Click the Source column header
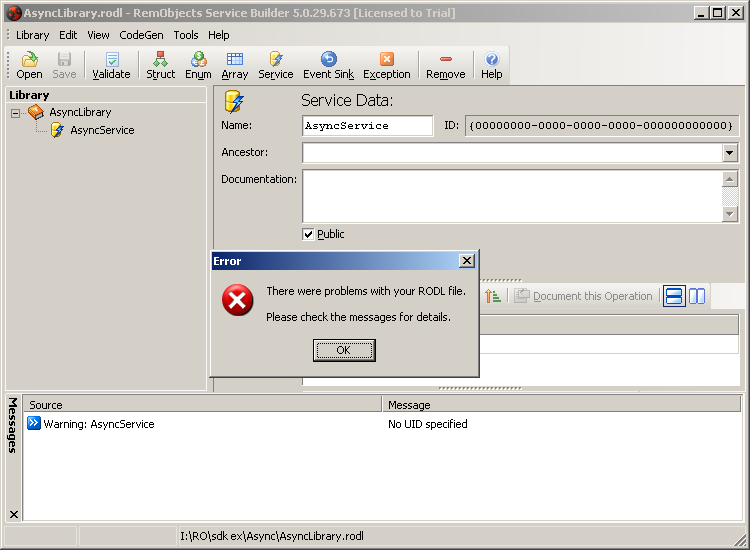Screen dimensions: 750x550 coord(202,405)
